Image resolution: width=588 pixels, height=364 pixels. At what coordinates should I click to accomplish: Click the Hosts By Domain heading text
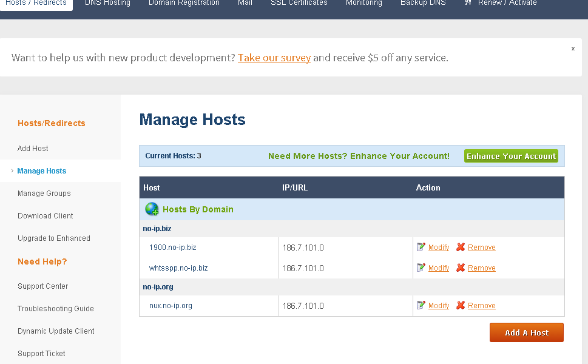point(198,209)
